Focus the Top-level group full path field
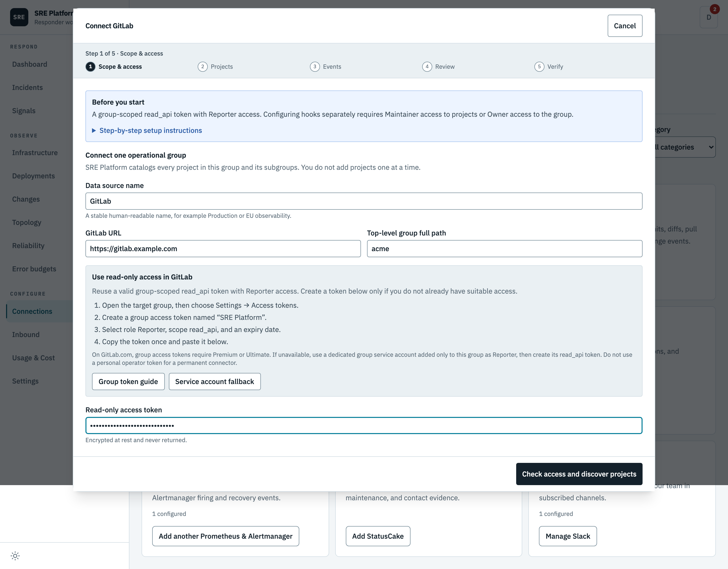The height and width of the screenshot is (569, 728). click(505, 249)
